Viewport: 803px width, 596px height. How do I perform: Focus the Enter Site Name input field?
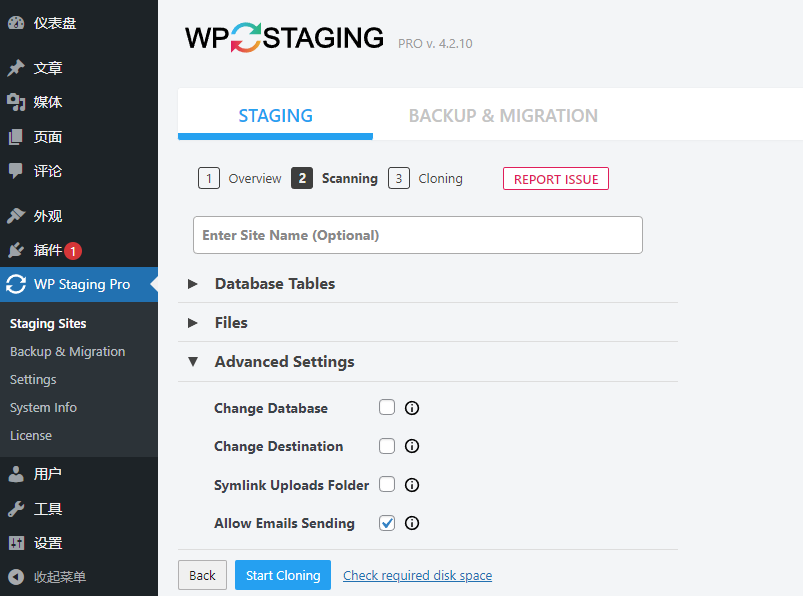click(417, 235)
